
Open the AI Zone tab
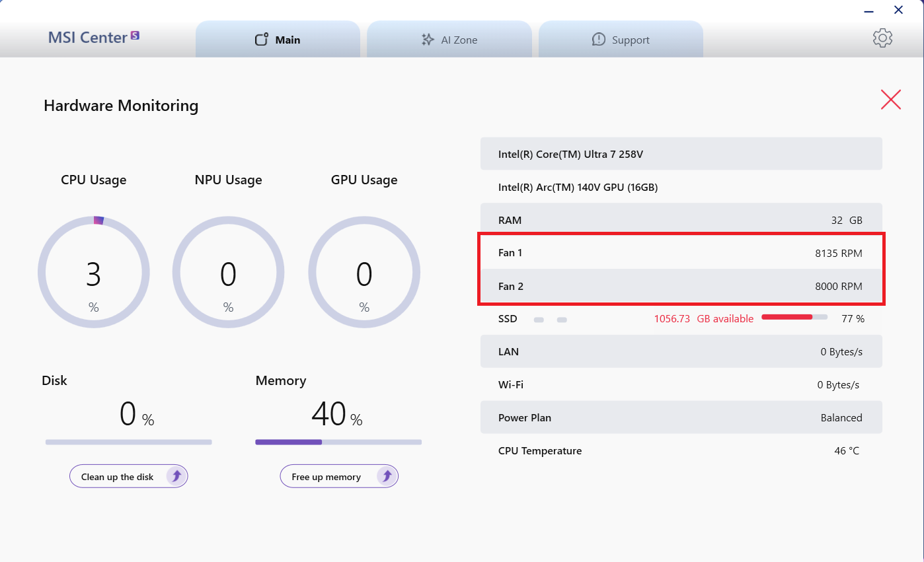point(449,39)
